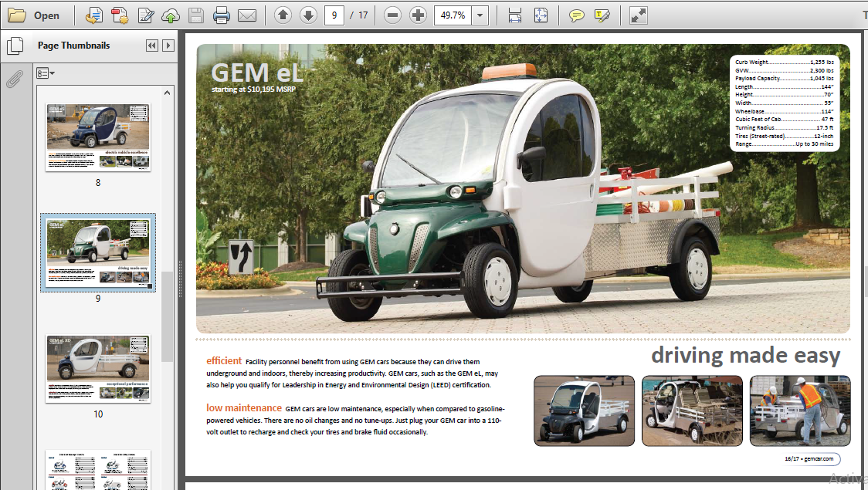868x490 pixels.
Task: Open the zoom level dropdown arrow
Action: pyautogui.click(x=480, y=15)
